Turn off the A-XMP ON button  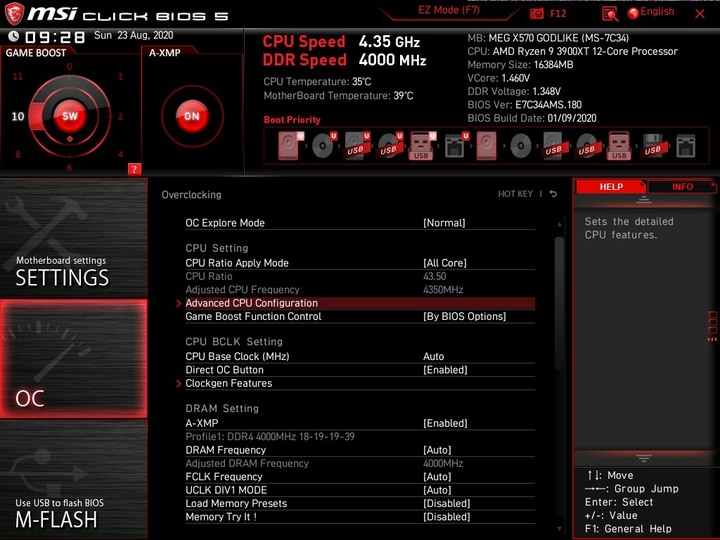click(192, 116)
